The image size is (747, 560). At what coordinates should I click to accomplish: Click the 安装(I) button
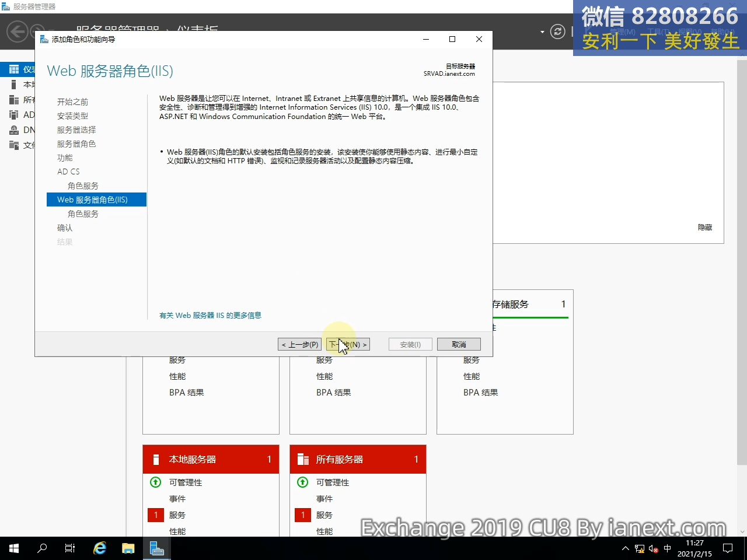point(410,345)
